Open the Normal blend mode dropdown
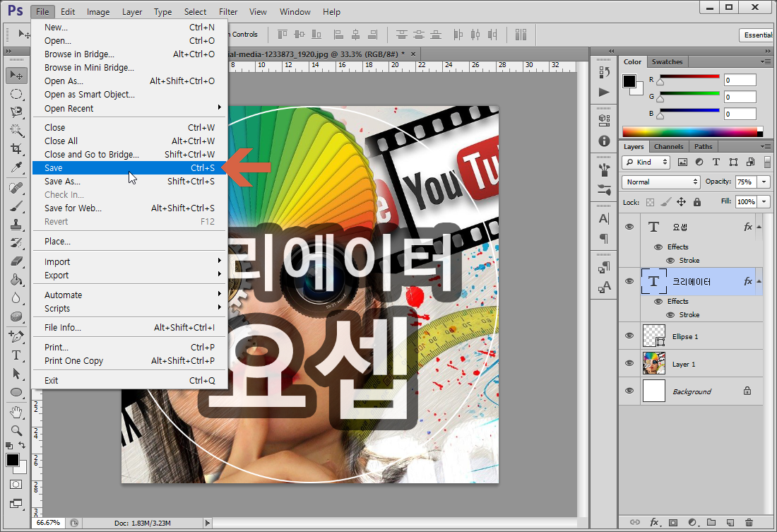 pos(660,182)
